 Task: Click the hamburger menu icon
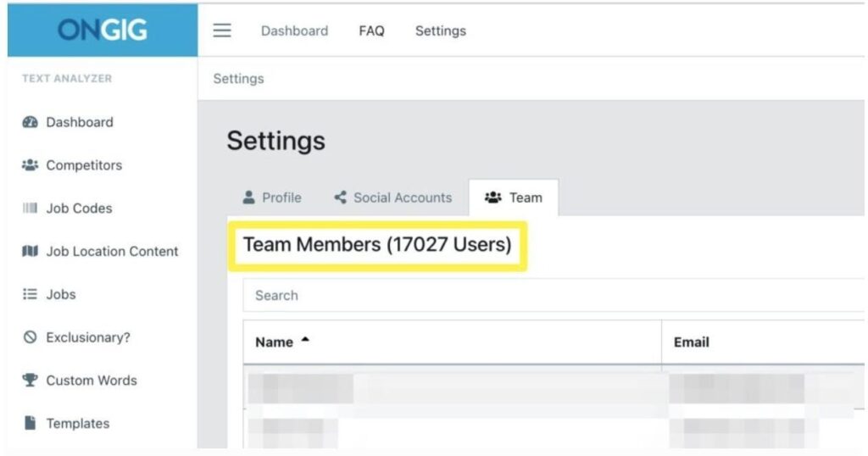coord(222,31)
